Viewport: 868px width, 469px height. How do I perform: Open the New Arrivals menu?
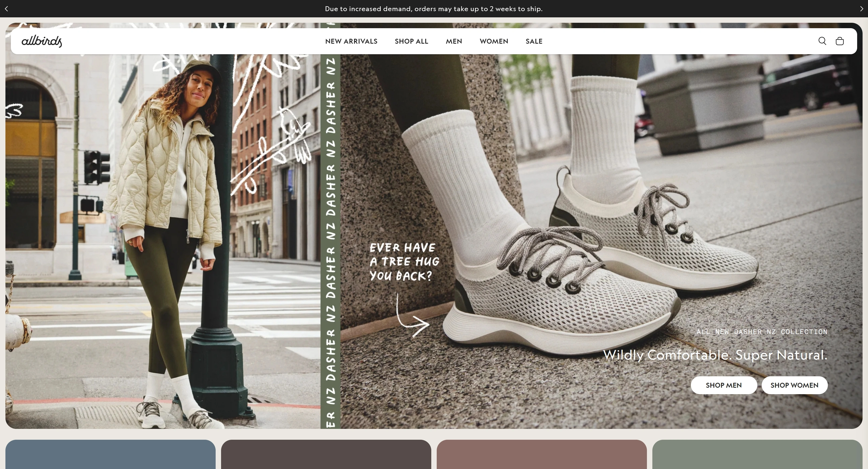pyautogui.click(x=351, y=41)
